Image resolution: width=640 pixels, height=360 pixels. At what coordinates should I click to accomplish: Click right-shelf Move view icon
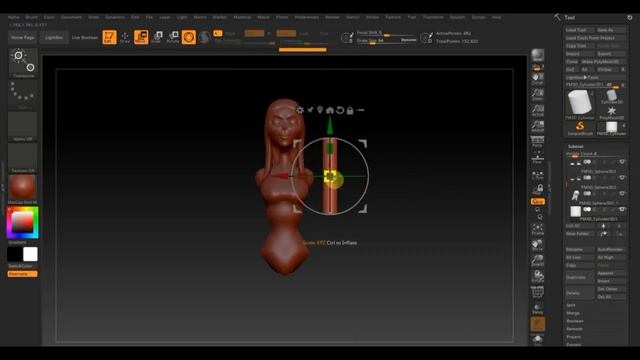(538, 245)
